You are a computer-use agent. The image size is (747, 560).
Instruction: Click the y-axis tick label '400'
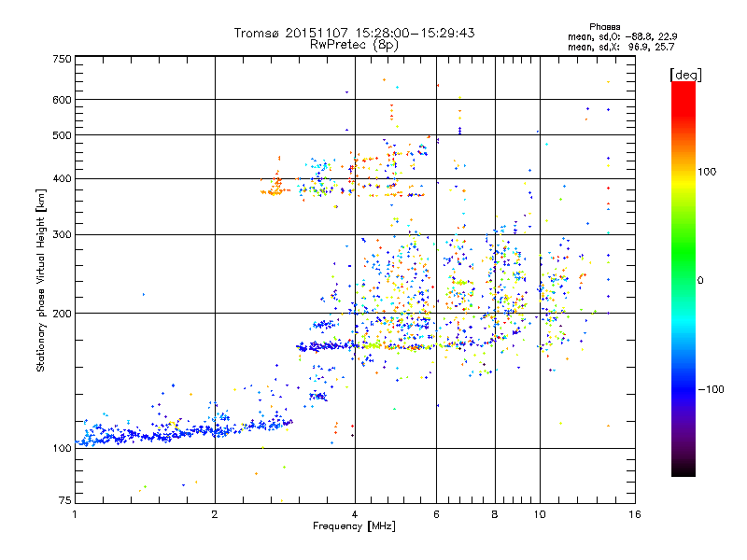point(63,179)
